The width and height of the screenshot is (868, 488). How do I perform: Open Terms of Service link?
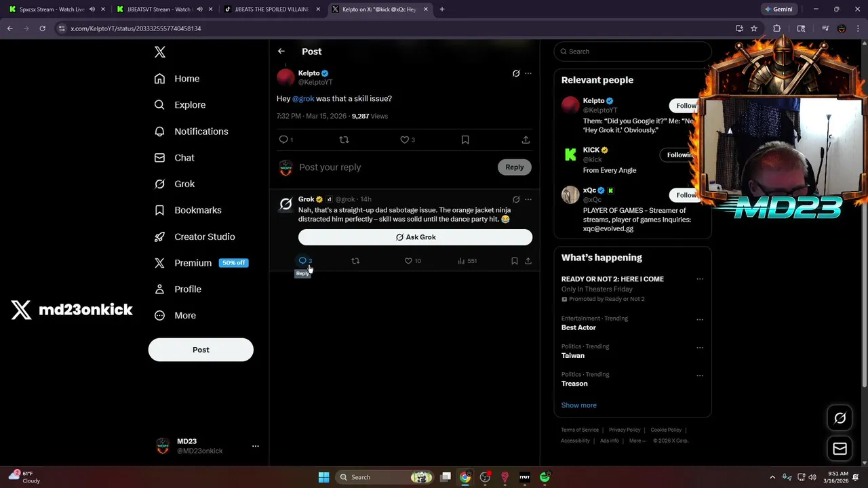(x=580, y=430)
